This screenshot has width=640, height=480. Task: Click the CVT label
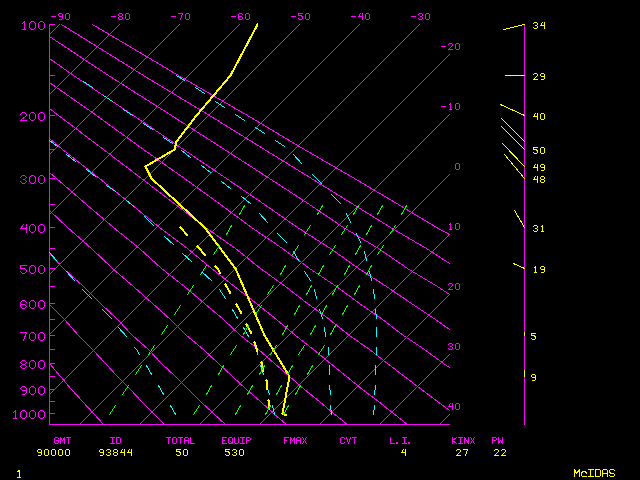click(348, 440)
